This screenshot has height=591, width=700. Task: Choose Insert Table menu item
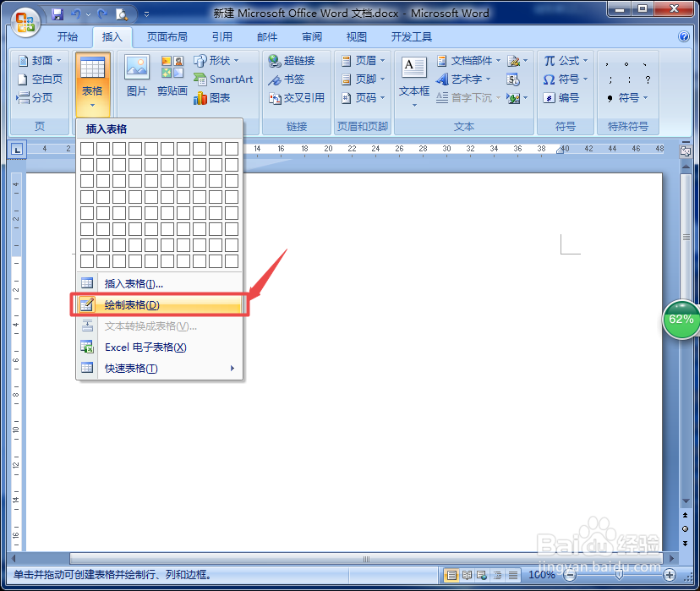[160, 283]
